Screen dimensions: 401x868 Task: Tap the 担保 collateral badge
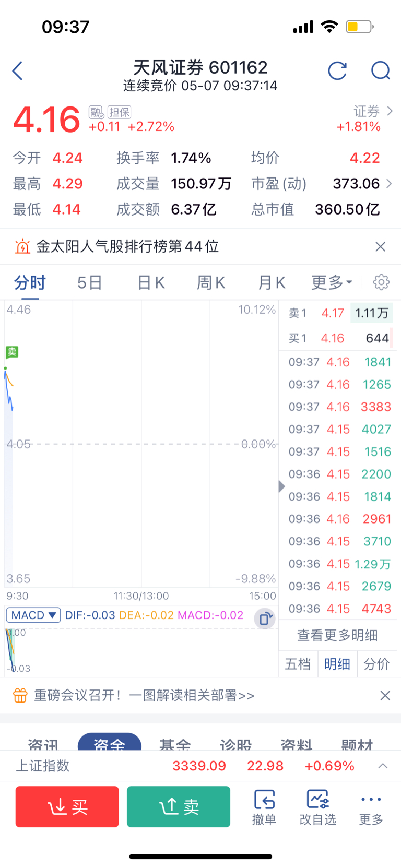pos(119,112)
